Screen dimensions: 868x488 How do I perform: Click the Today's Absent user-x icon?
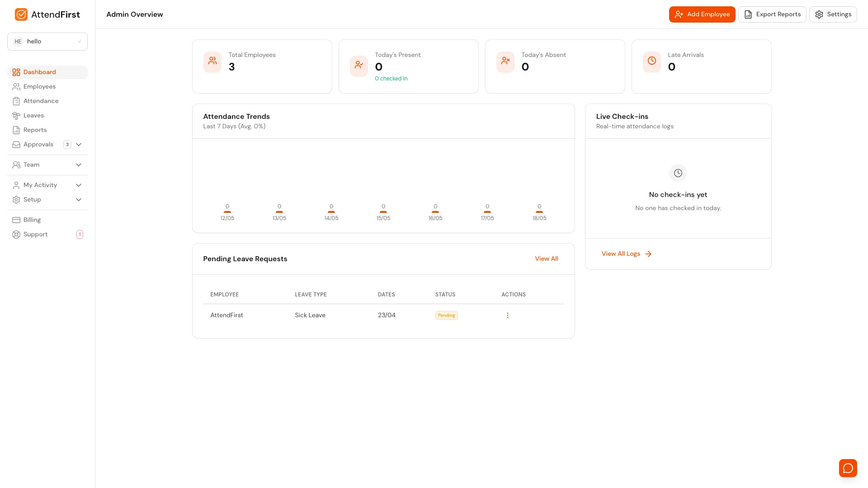(505, 62)
